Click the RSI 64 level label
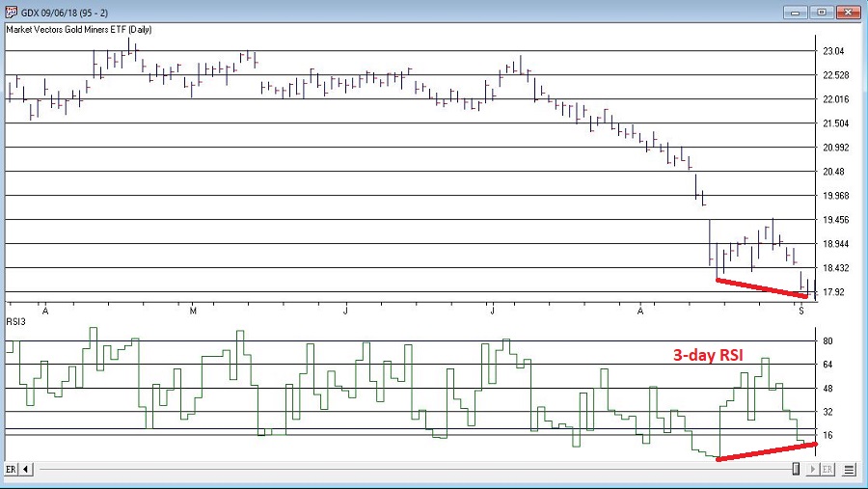The width and height of the screenshot is (868, 489). click(x=827, y=365)
